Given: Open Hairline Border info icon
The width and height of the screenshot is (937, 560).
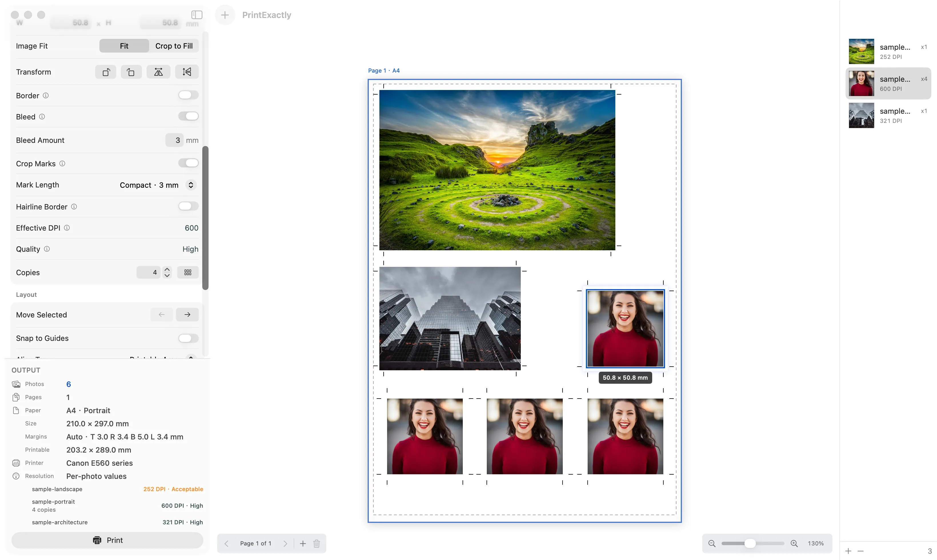Looking at the screenshot, I should pos(74,206).
